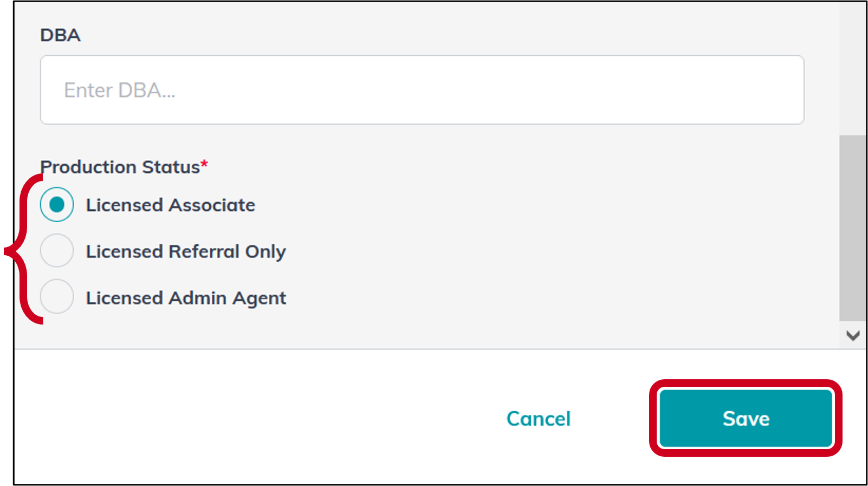The image size is (868, 486).
Task: Click the Production Status label
Action: tap(120, 167)
